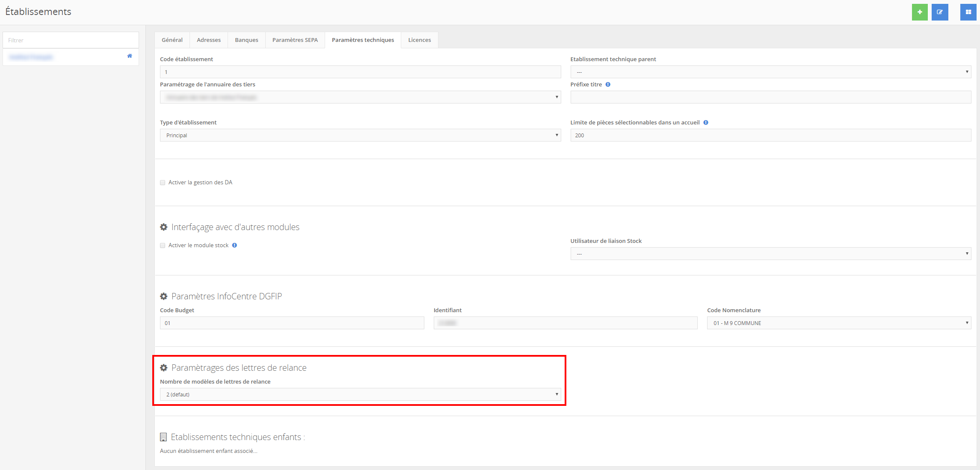Toggle the Activer le module stock checkbox
Image resolution: width=980 pixels, height=470 pixels.
click(163, 245)
